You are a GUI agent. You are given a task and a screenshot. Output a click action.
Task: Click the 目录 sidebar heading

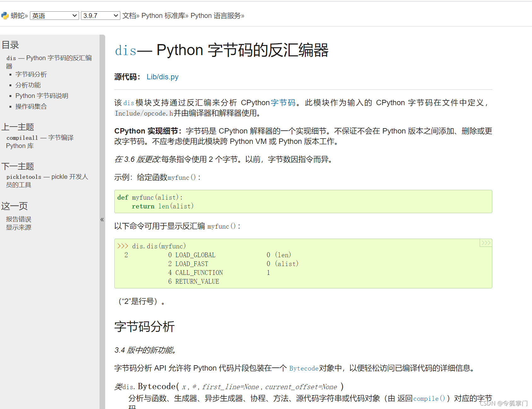(10, 45)
